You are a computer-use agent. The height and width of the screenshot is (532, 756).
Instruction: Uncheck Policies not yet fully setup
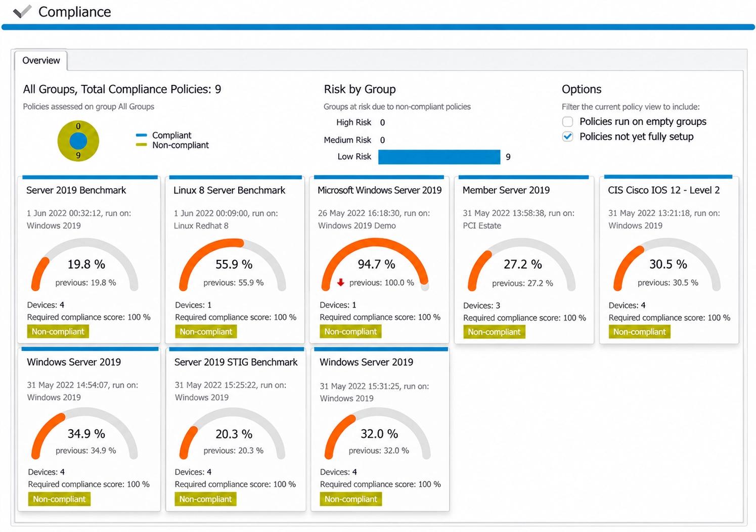point(568,137)
